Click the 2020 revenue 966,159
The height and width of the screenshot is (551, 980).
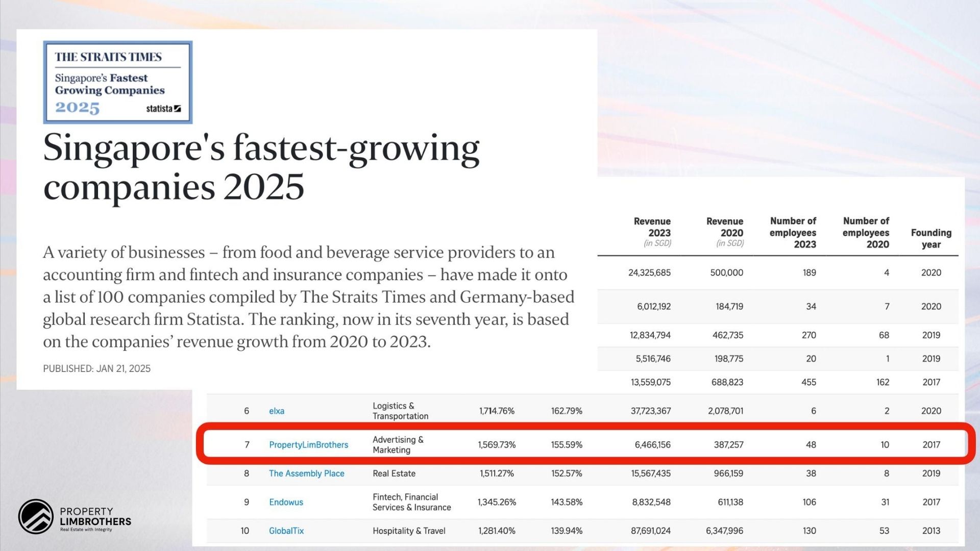pyautogui.click(x=728, y=473)
